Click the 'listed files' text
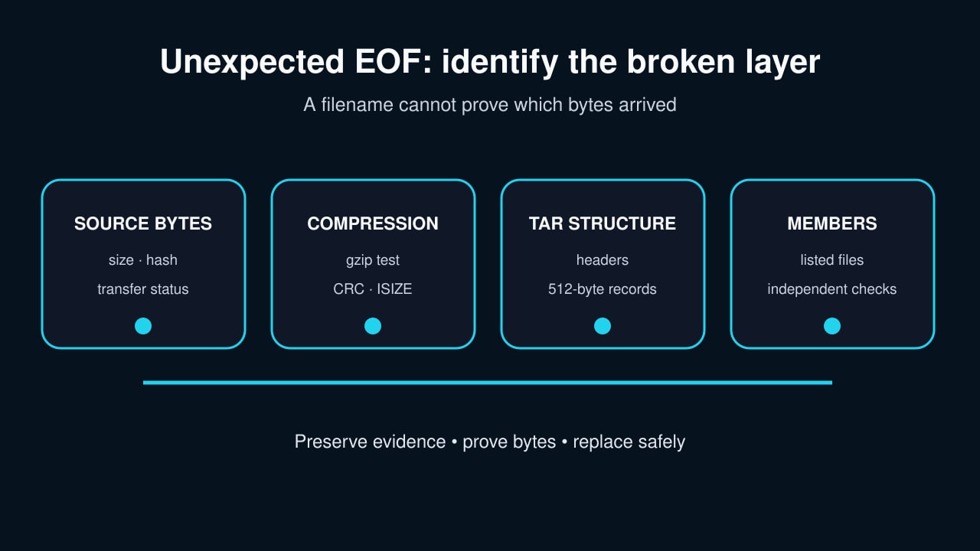 point(832,260)
